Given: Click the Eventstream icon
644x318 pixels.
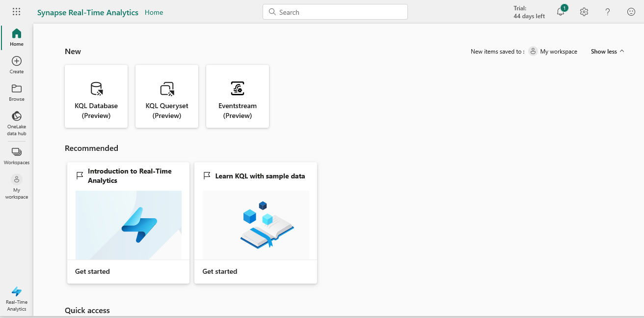Looking at the screenshot, I should (238, 88).
